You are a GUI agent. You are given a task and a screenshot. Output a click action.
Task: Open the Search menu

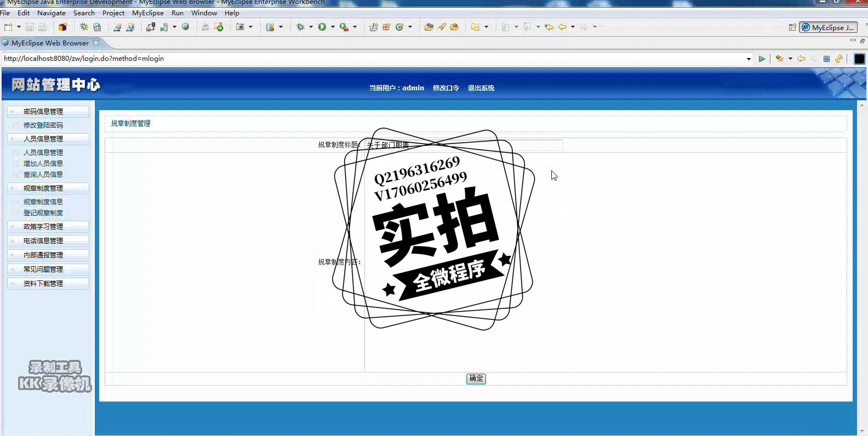(x=84, y=13)
